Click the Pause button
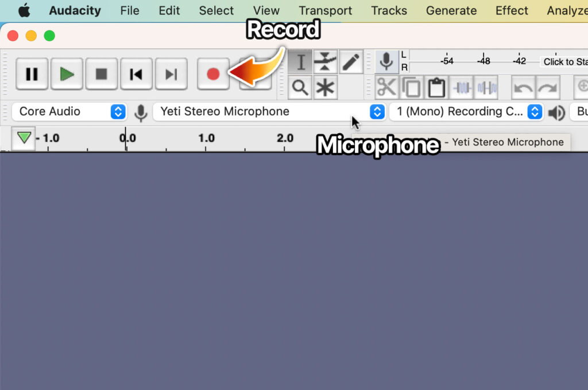 coord(32,74)
